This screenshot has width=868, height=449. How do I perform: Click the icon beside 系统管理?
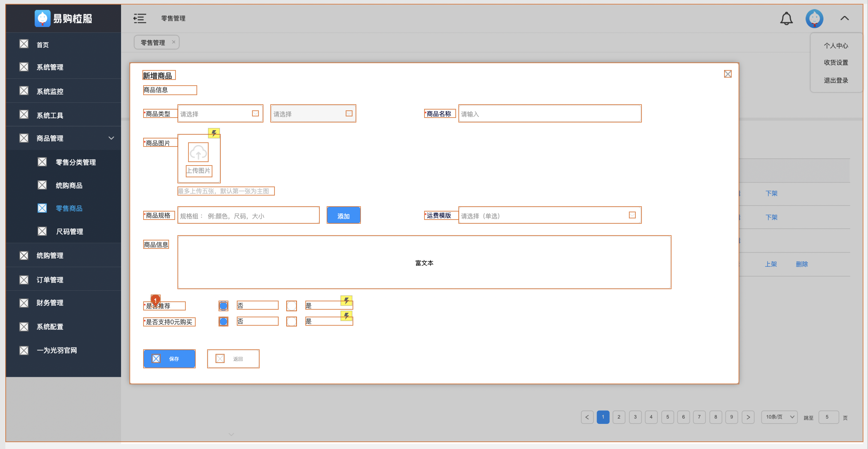pyautogui.click(x=24, y=67)
